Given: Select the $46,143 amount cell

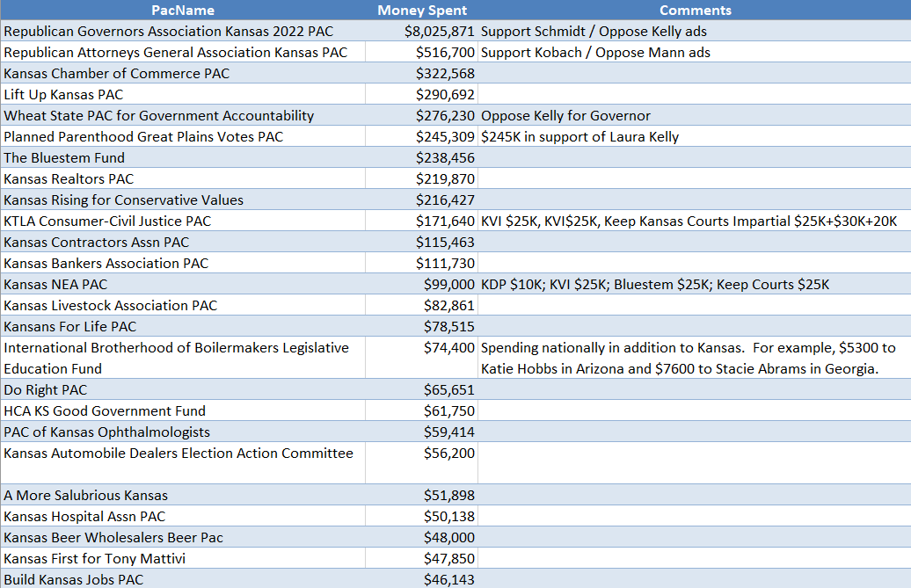Looking at the screenshot, I should (x=422, y=578).
